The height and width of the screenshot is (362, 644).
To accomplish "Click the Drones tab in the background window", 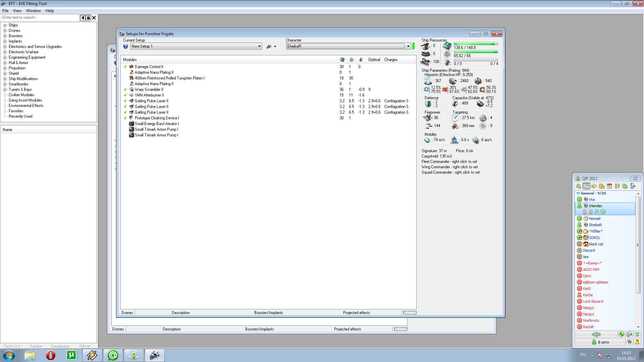I will [118, 329].
